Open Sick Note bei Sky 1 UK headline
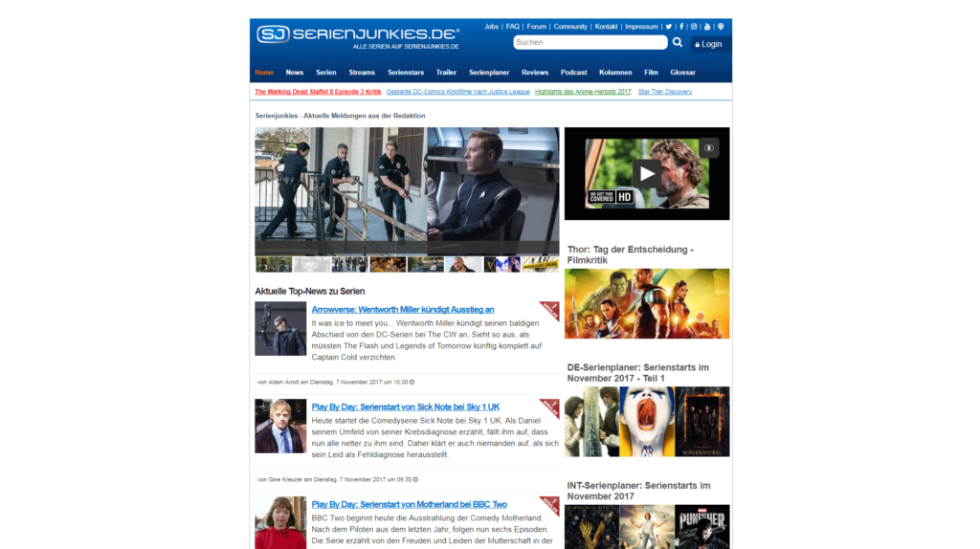Screen dimensions: 980x549 coord(406,406)
